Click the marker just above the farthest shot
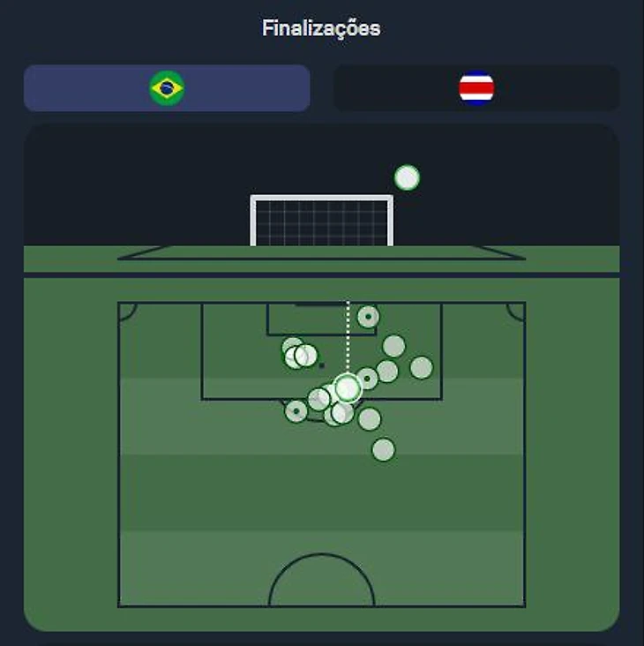This screenshot has height=646, width=644. click(370, 419)
